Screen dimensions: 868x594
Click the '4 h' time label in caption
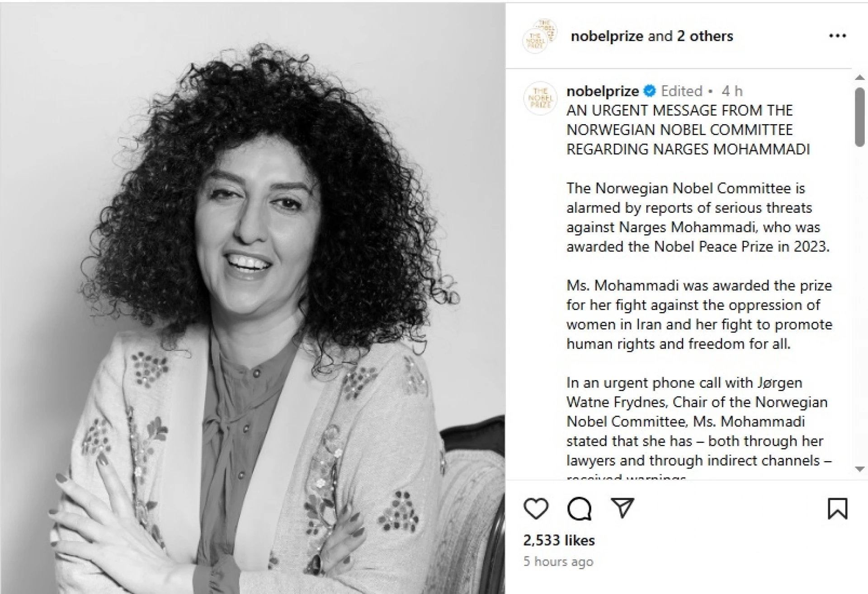pos(732,91)
